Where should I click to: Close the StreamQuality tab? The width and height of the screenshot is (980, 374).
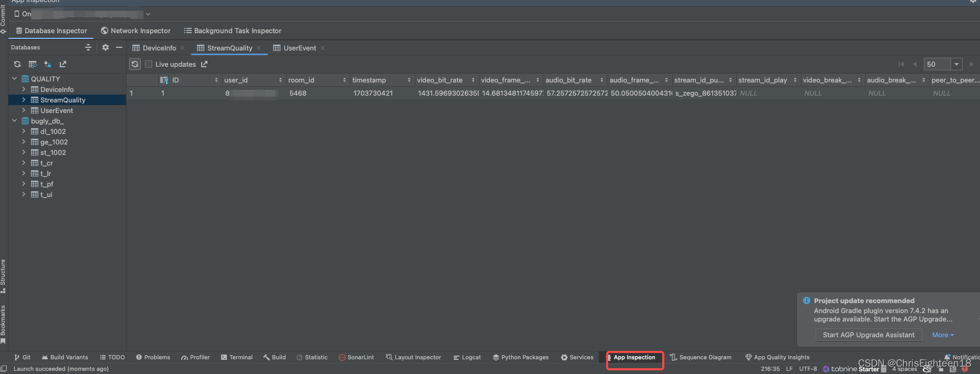pos(258,48)
